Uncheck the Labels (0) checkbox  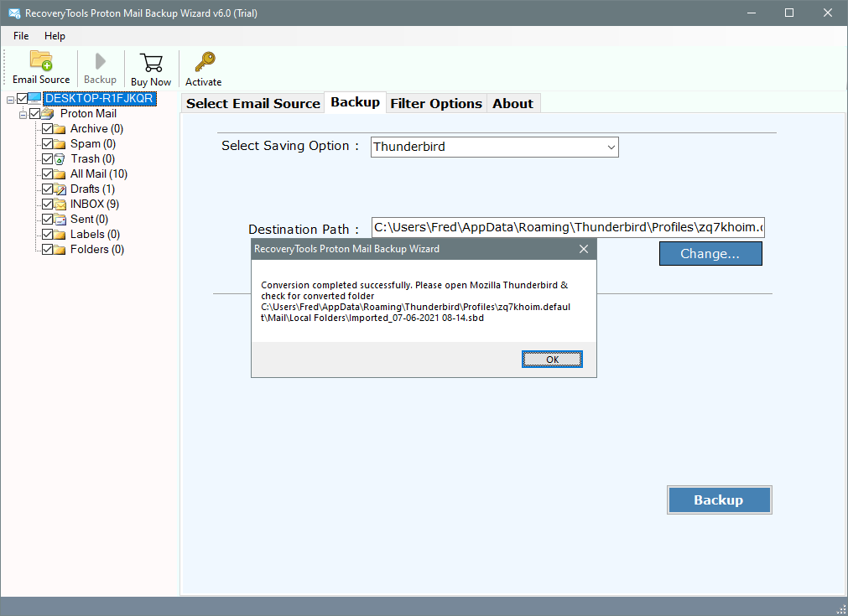[48, 234]
